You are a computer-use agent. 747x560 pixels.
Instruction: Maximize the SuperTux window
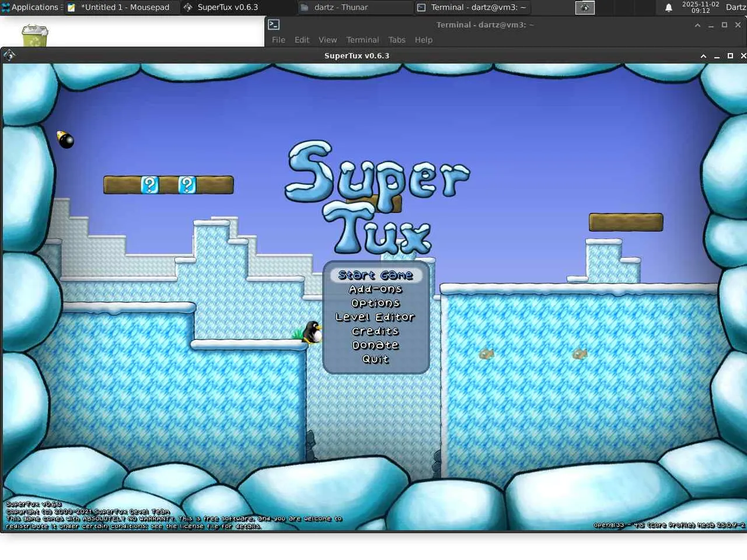[x=730, y=56]
